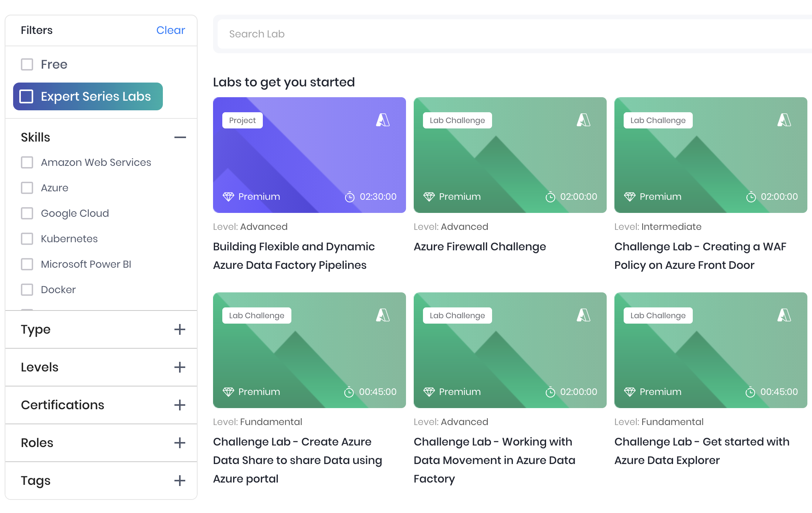Click the Azure Data Share lab card thumbnail
The height and width of the screenshot is (513, 812).
[310, 350]
